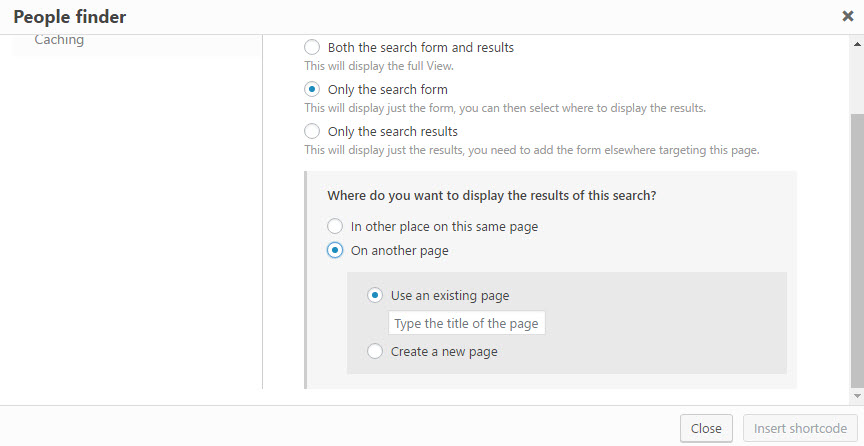Image resolution: width=864 pixels, height=446 pixels.
Task: Choose the 'Only the search form' radio
Action: point(312,89)
